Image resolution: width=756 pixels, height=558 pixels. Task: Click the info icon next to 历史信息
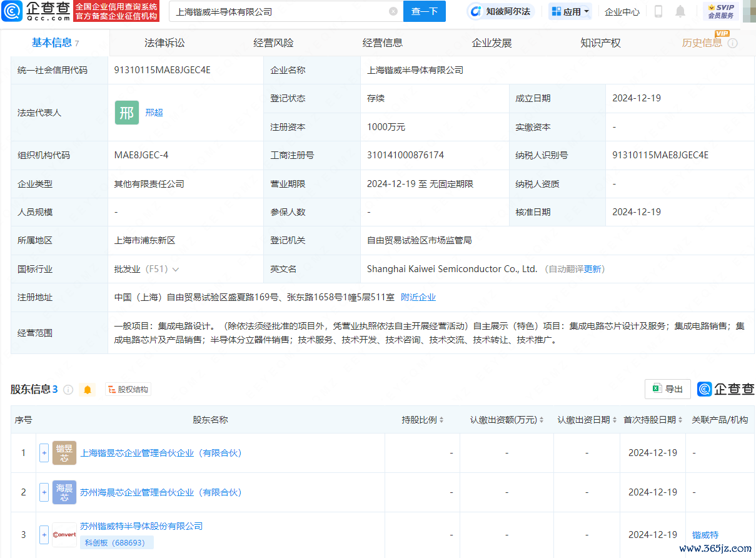[733, 43]
